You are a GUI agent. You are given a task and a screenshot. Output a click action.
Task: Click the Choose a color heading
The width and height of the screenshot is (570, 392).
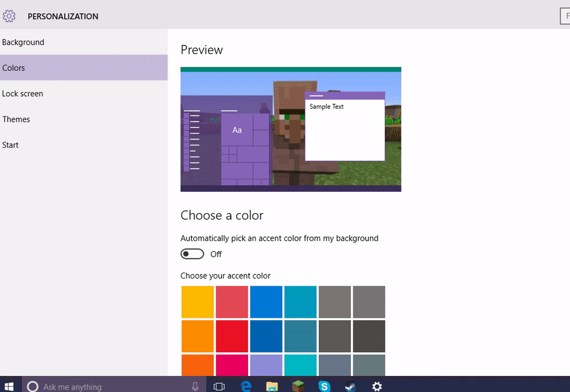[x=221, y=215]
